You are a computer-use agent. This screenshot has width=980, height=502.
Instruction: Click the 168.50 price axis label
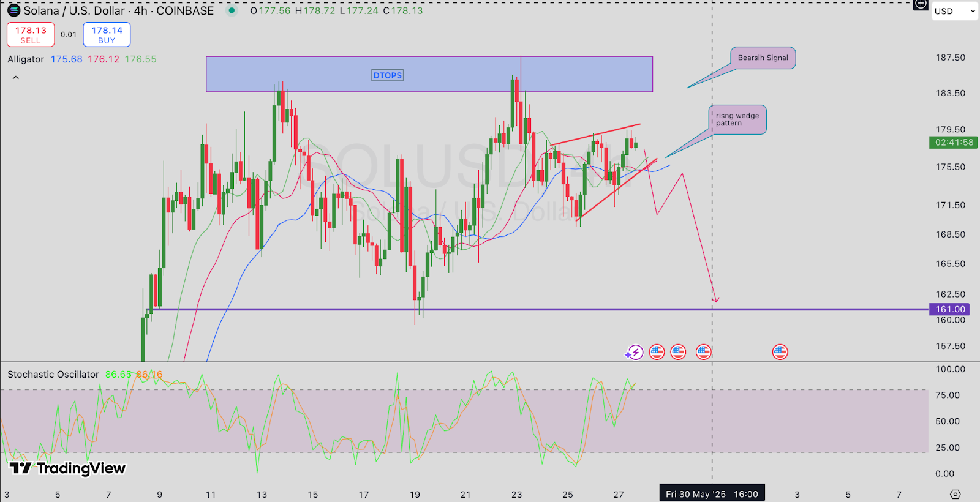click(950, 234)
